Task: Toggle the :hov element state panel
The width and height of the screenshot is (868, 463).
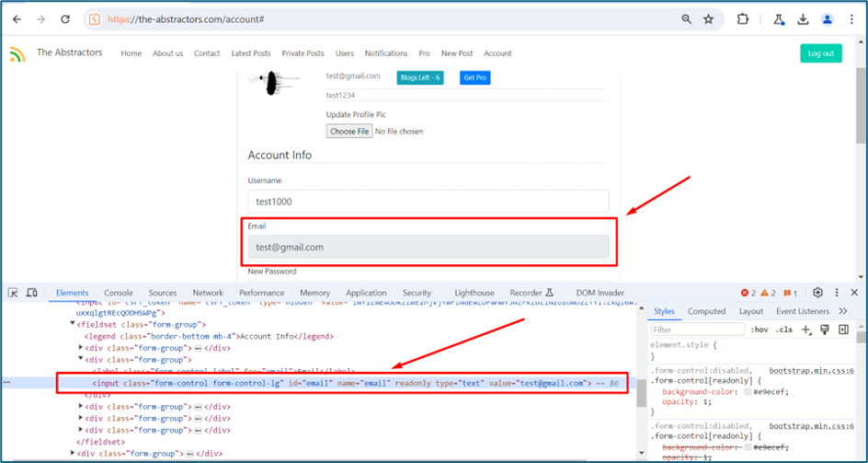Action: point(759,330)
